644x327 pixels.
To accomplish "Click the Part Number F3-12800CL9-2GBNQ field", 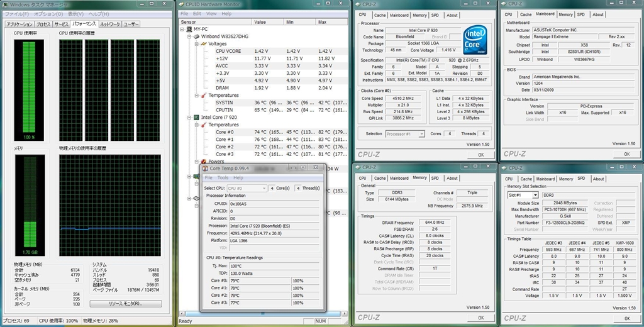I will (x=565, y=223).
